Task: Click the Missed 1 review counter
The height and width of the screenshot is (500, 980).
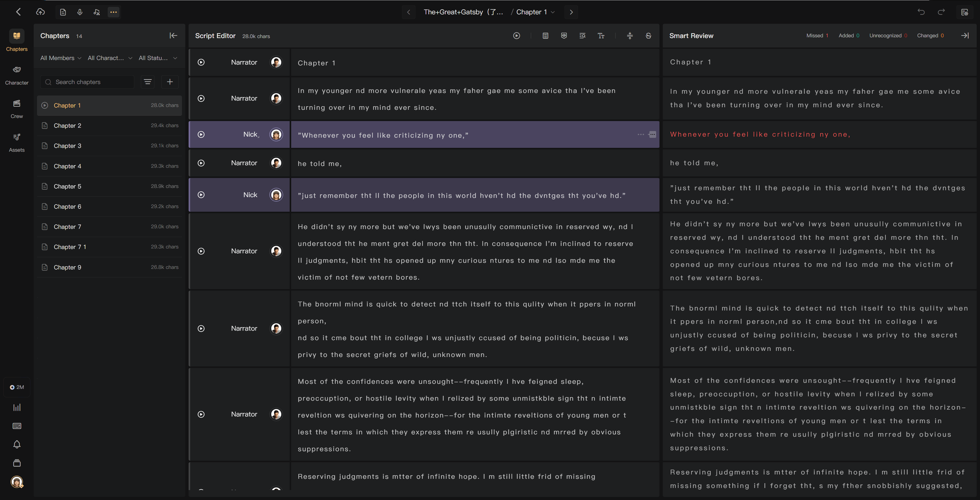Action: [x=817, y=35]
